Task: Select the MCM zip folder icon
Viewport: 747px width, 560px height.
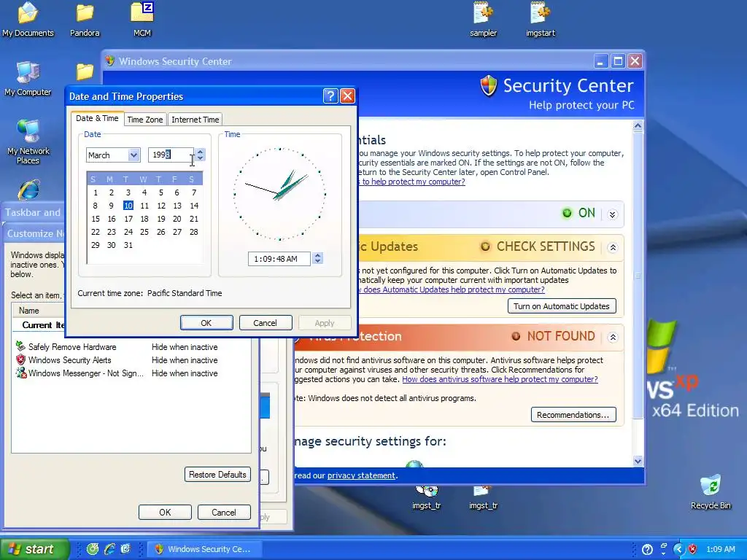Action: coord(142,19)
